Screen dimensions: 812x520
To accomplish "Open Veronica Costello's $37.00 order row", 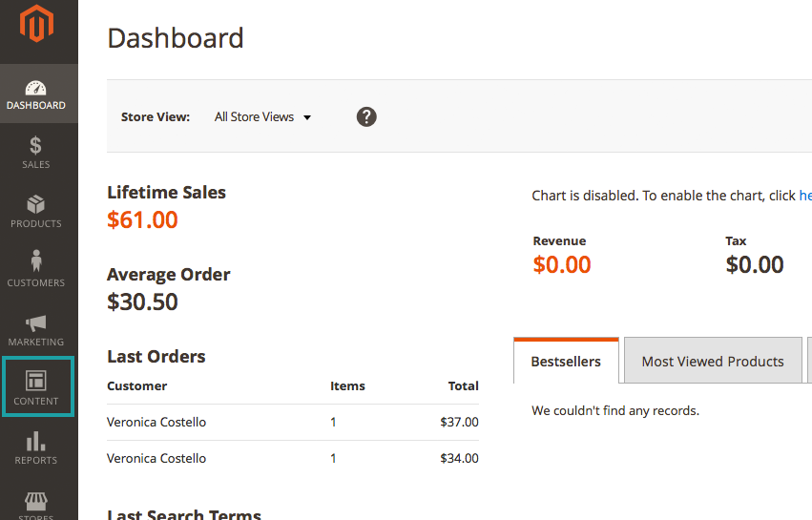I will 156,422.
